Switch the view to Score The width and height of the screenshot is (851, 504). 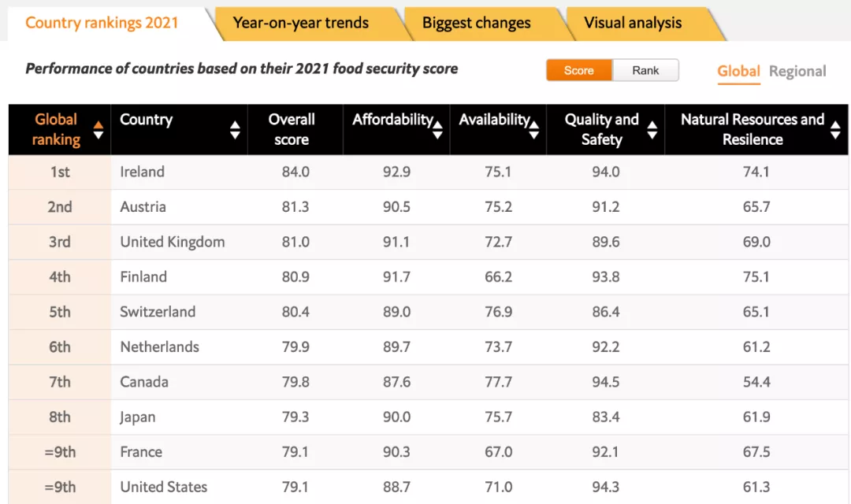point(579,71)
